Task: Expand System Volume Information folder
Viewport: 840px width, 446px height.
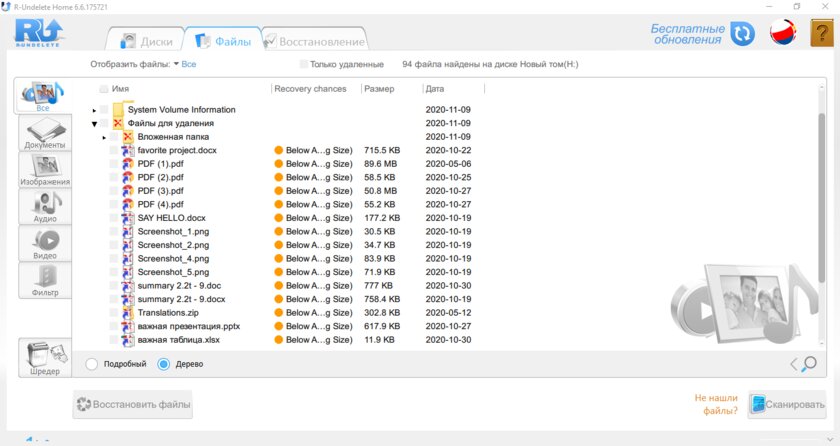Action: (94, 110)
